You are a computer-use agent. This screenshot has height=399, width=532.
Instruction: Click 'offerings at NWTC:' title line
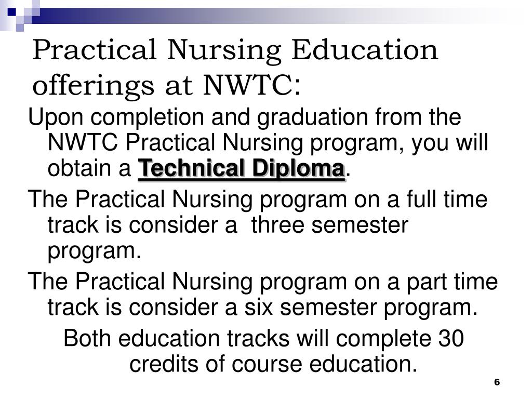(167, 86)
